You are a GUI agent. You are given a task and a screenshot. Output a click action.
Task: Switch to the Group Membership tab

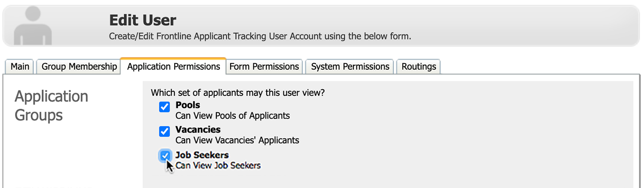[x=79, y=67]
